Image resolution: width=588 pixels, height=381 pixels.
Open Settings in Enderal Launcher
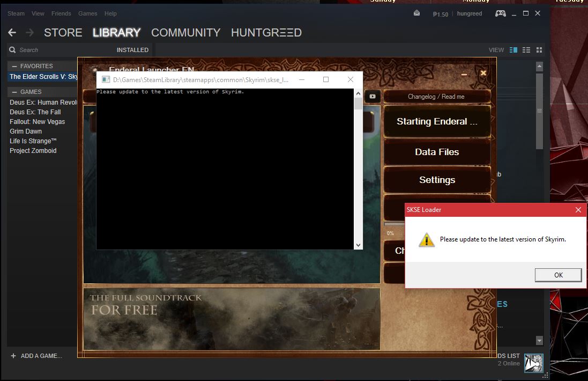click(437, 180)
